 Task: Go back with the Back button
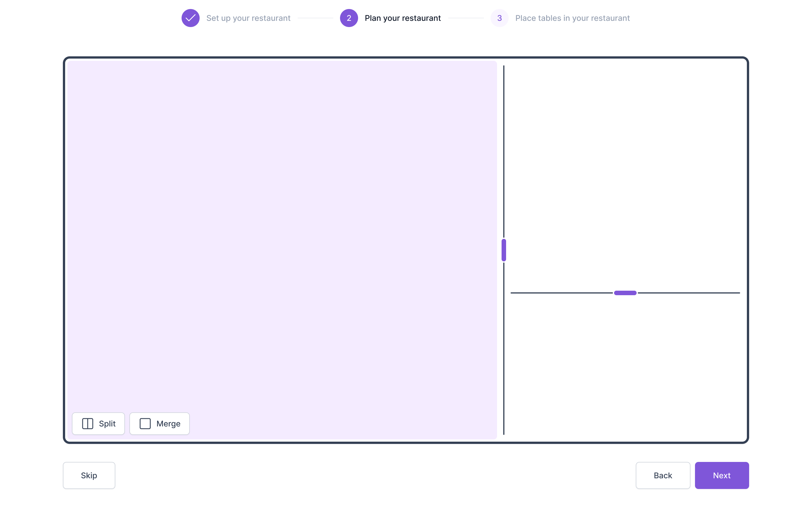[x=663, y=475]
